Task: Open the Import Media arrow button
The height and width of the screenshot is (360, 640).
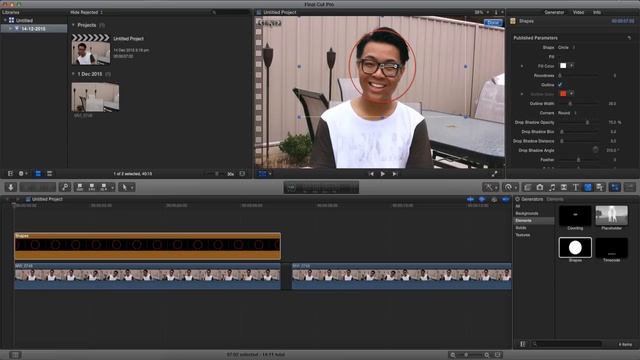Action: (x=11, y=187)
